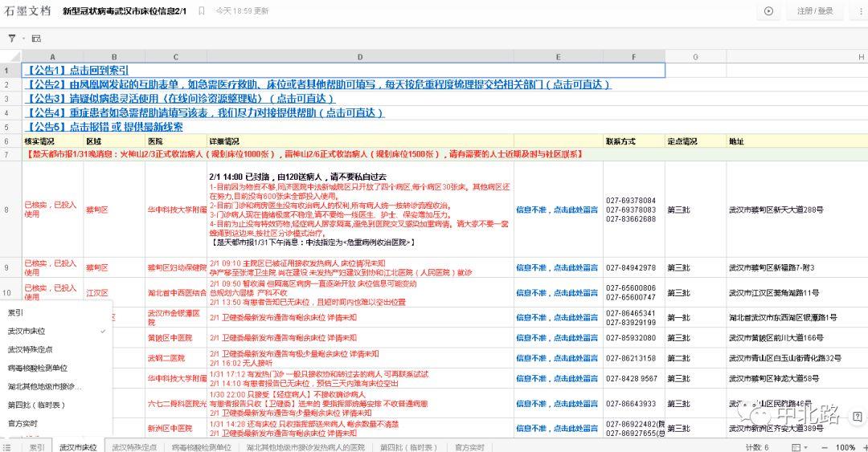
Task: Click timestamp 今天 18:59 更新
Action: point(242,10)
